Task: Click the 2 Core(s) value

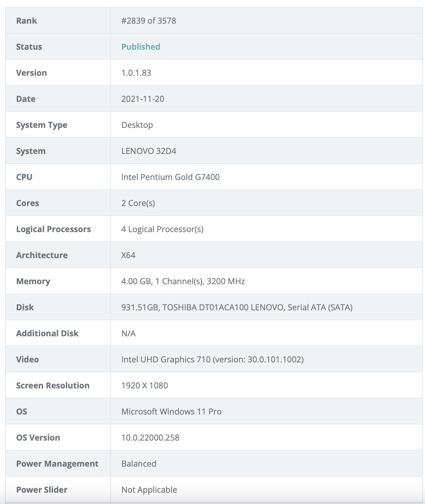Action: click(138, 203)
